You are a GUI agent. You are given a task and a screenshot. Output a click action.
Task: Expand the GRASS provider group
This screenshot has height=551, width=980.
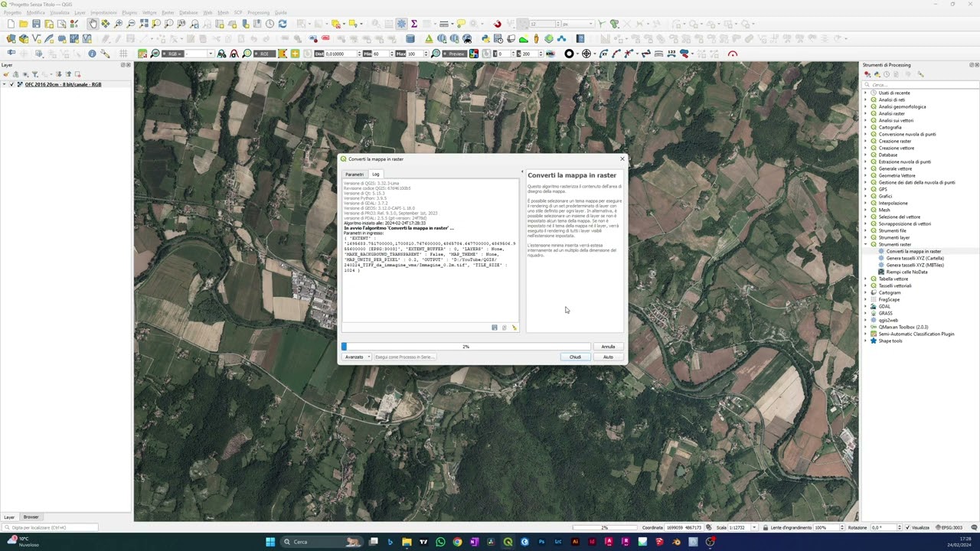(866, 313)
